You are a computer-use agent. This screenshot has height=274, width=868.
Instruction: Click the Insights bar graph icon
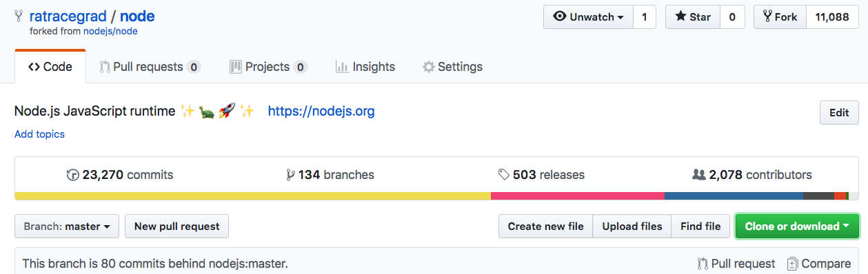pyautogui.click(x=341, y=67)
